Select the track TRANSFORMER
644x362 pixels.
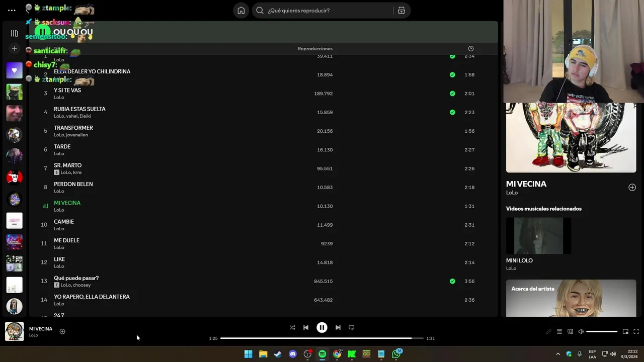click(x=73, y=128)
